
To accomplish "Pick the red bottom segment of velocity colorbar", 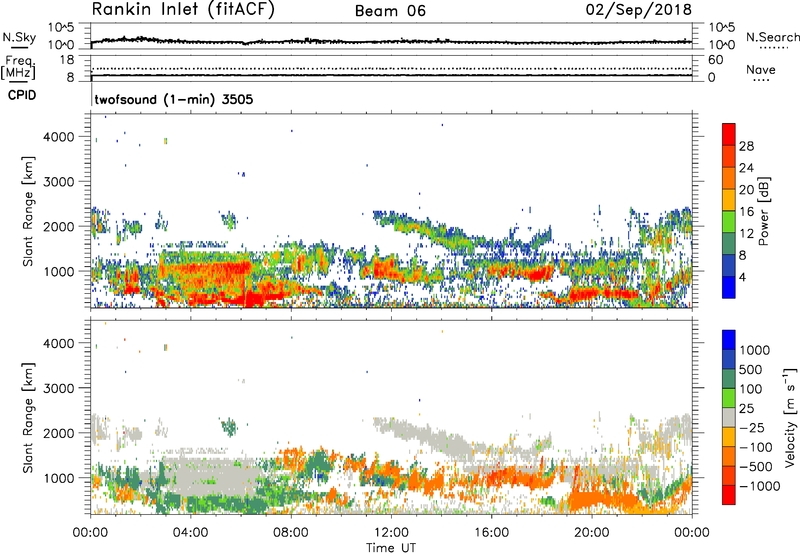I will pos(729,495).
